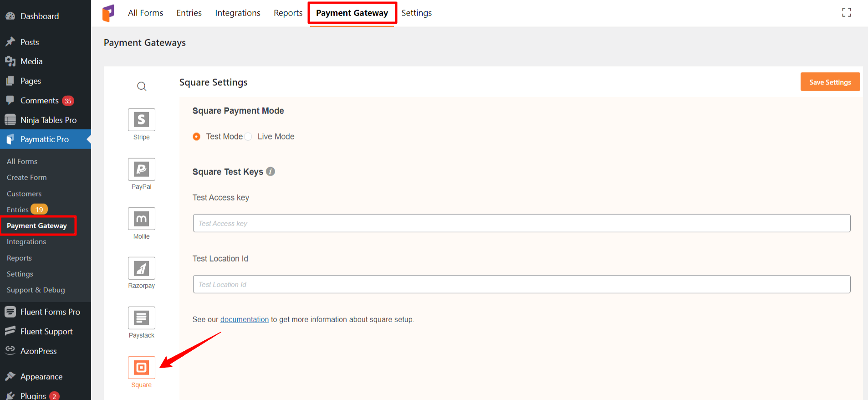The height and width of the screenshot is (400, 868).
Task: Focus the Test Access key field
Action: coord(521,223)
